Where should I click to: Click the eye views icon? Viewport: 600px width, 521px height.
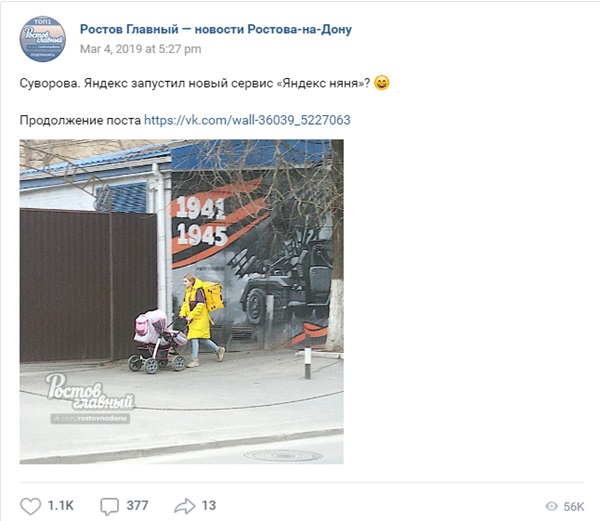coord(551,506)
